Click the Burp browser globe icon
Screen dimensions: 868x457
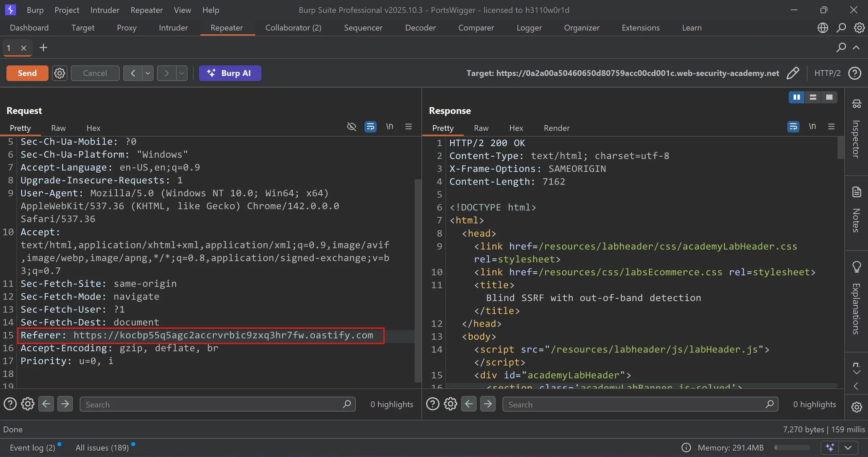(x=823, y=28)
